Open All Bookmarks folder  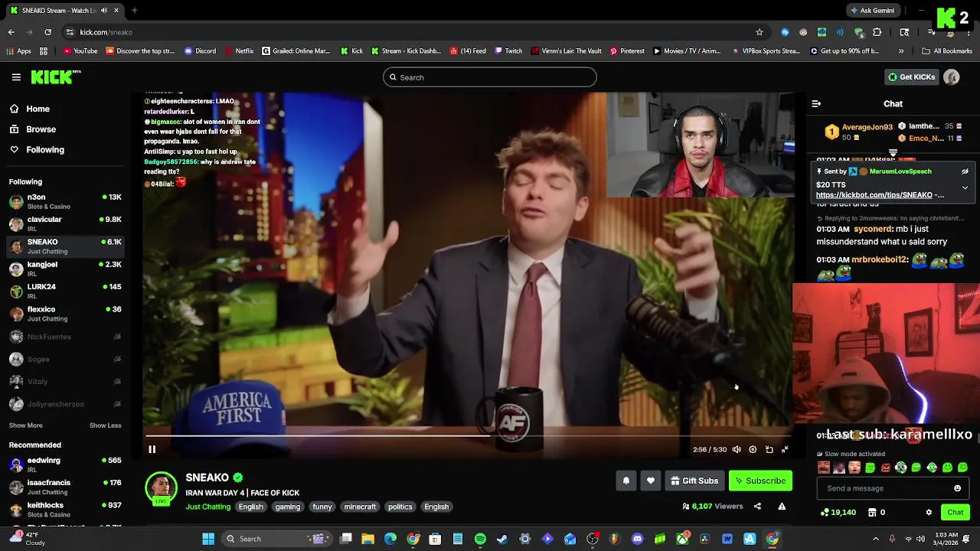click(x=947, y=51)
